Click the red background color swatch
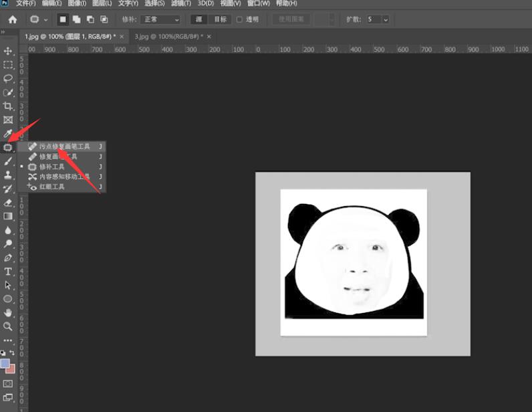 click(x=12, y=370)
